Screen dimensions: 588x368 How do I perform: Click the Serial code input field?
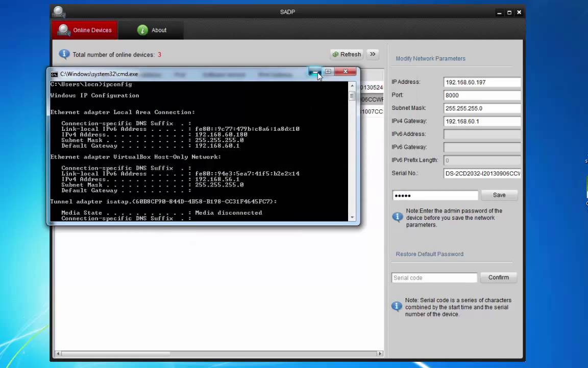(434, 278)
